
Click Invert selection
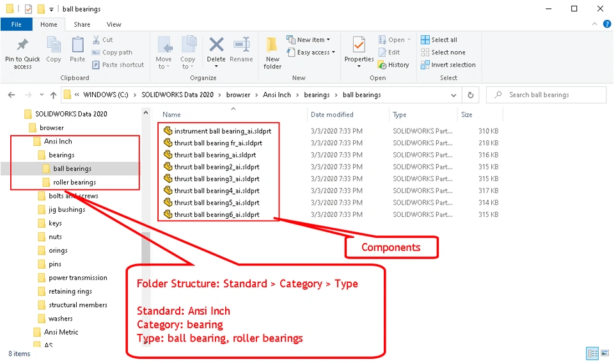tap(448, 65)
